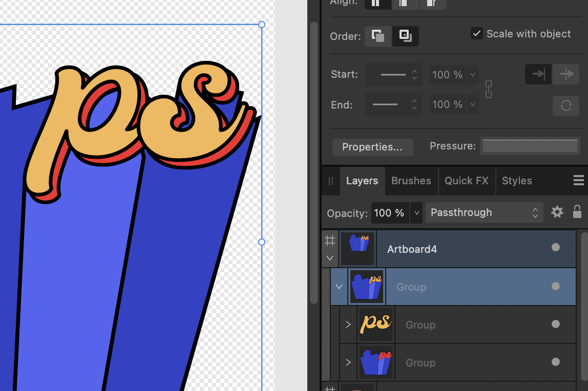Image resolution: width=588 pixels, height=391 pixels.
Task: Toggle visibility dot of the selected Group
Action: pos(556,286)
